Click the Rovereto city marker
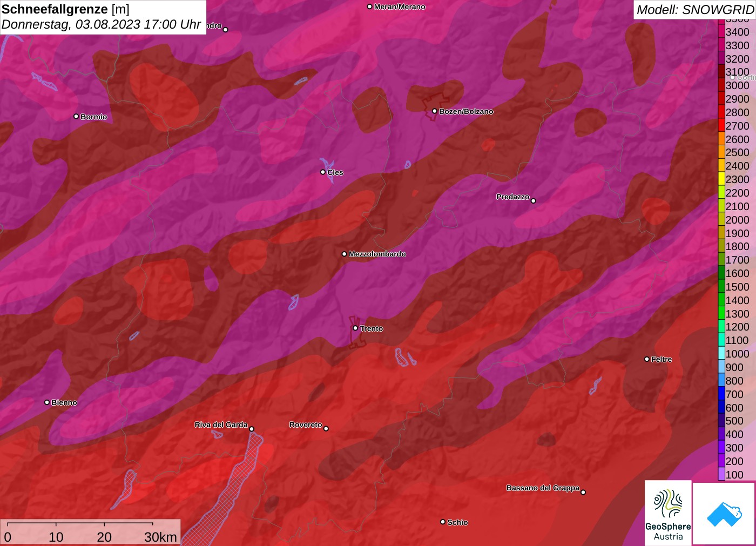 (326, 429)
